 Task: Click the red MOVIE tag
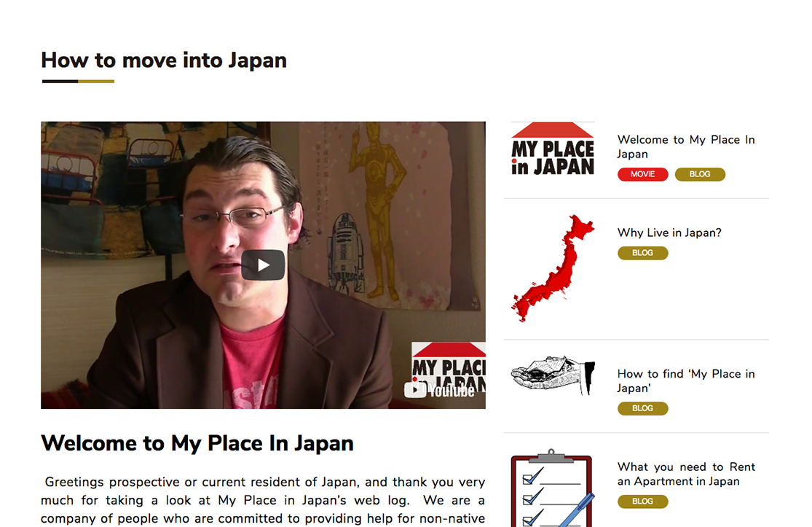click(642, 174)
